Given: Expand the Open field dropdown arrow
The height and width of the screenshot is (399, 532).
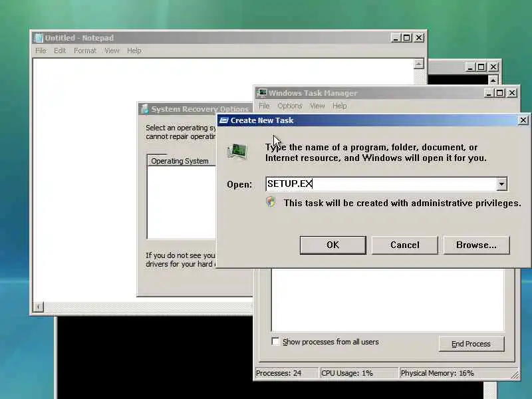Looking at the screenshot, I should pyautogui.click(x=501, y=184).
